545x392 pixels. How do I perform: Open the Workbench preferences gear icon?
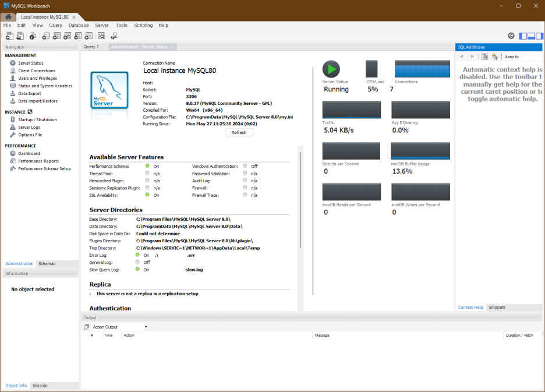[x=511, y=36]
